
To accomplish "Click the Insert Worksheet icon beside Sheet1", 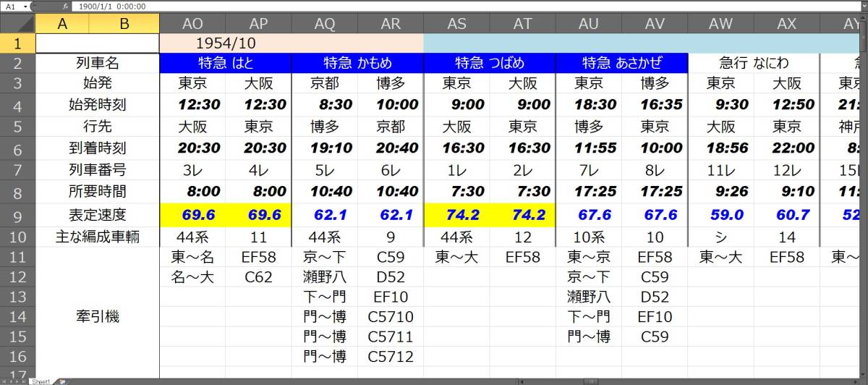I will coord(61,381).
